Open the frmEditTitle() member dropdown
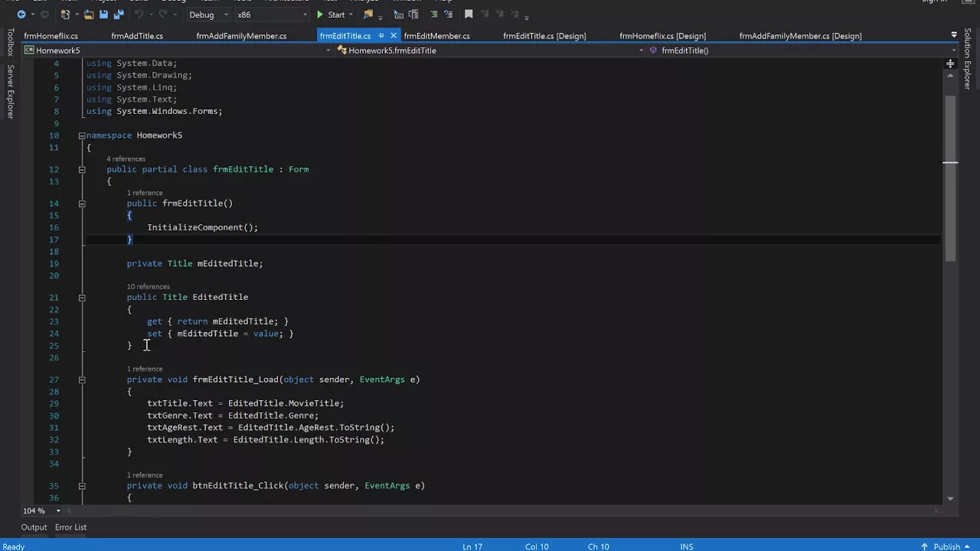 [802, 51]
